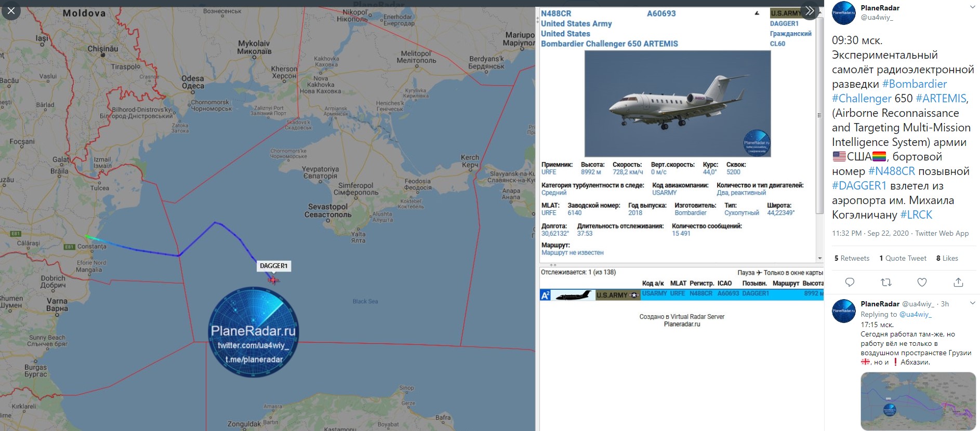Collapse the tweet sidebar with the double-chevron button

pyautogui.click(x=810, y=10)
